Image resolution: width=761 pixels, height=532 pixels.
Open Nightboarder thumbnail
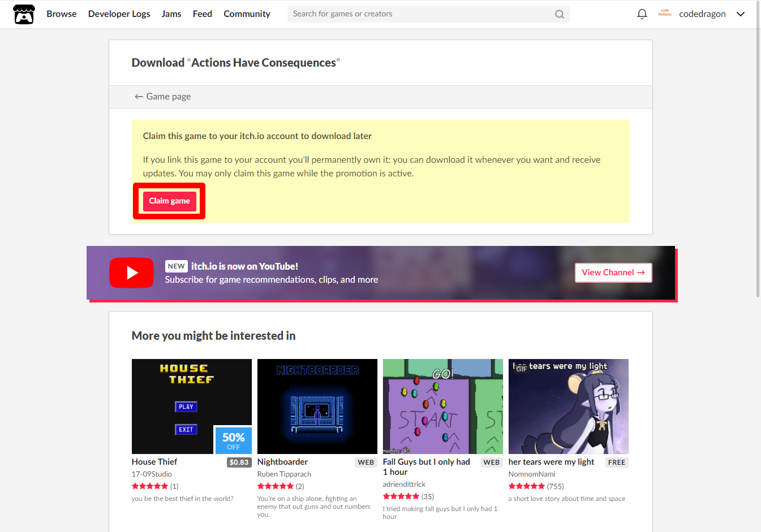click(x=317, y=406)
